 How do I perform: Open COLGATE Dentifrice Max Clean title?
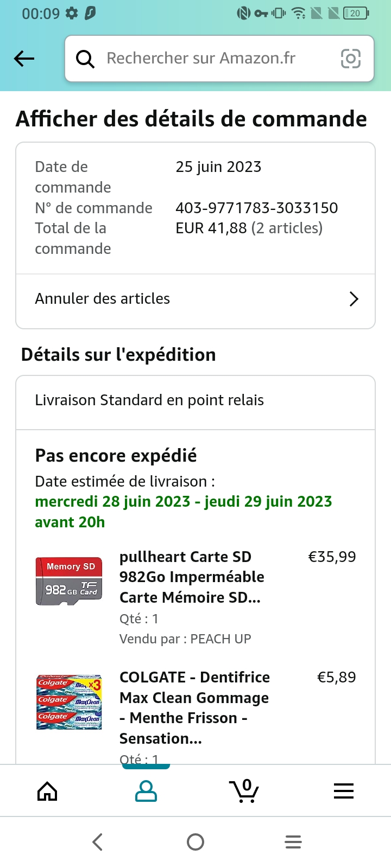click(x=194, y=707)
